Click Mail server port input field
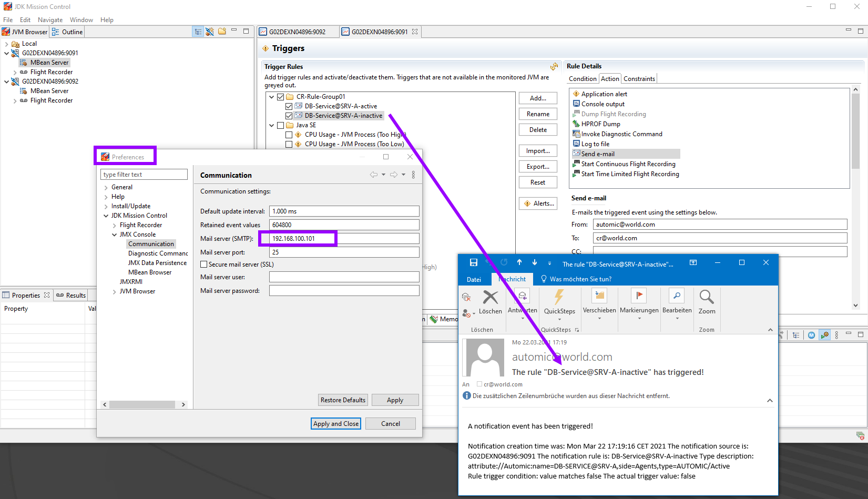 click(x=344, y=252)
